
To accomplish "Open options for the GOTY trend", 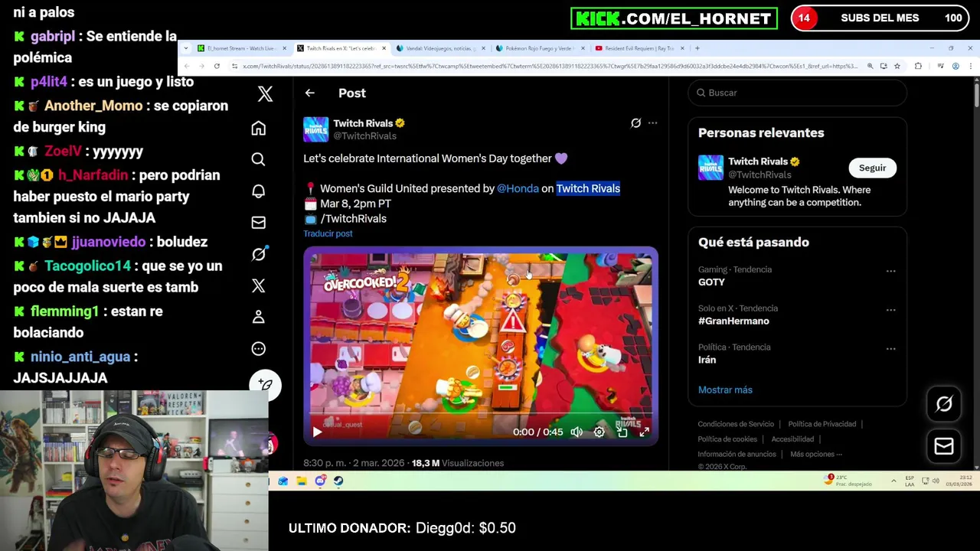I will click(x=890, y=271).
